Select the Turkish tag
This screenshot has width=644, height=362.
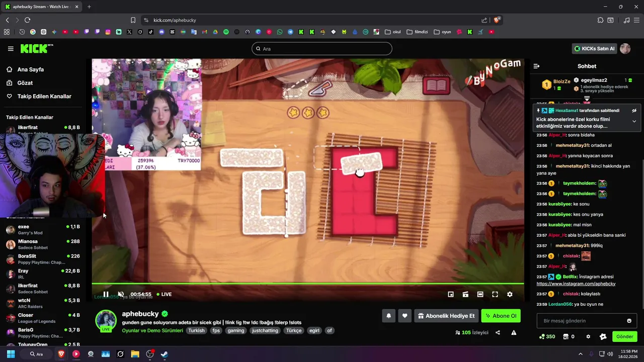click(x=197, y=330)
